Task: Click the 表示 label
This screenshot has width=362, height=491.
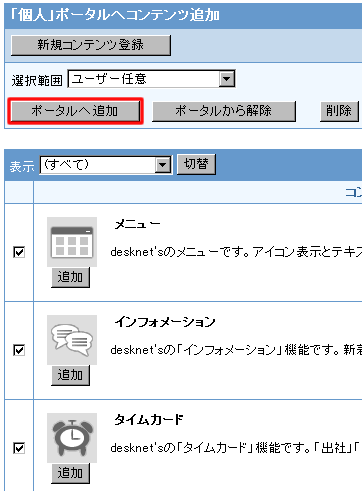Action: tap(22, 166)
